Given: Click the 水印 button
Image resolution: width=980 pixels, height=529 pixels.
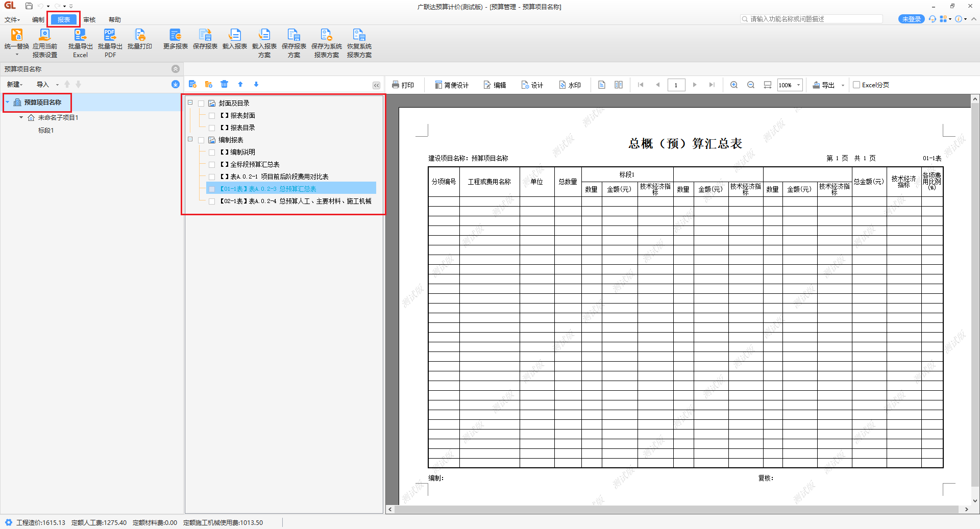Looking at the screenshot, I should [x=570, y=85].
